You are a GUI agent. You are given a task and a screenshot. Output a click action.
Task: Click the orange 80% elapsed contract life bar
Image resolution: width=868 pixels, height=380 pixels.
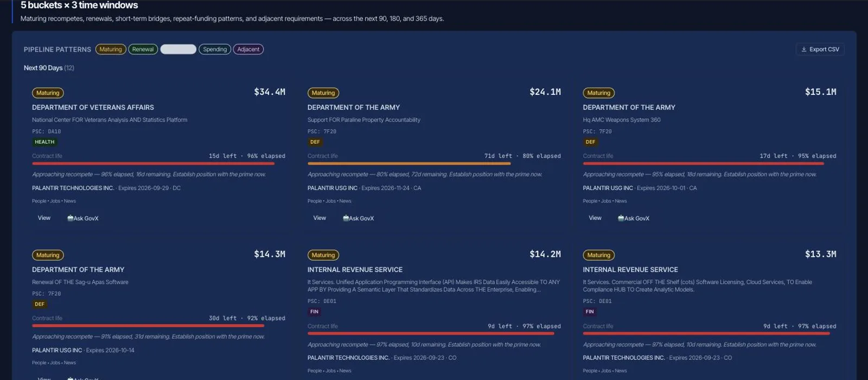click(x=434, y=163)
